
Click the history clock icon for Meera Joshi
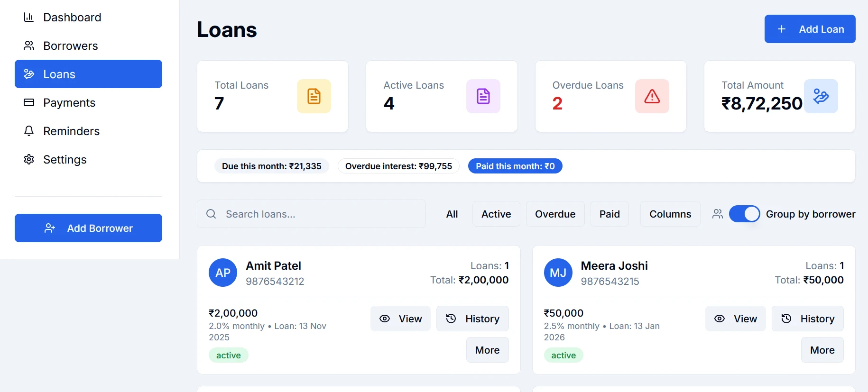click(786, 319)
